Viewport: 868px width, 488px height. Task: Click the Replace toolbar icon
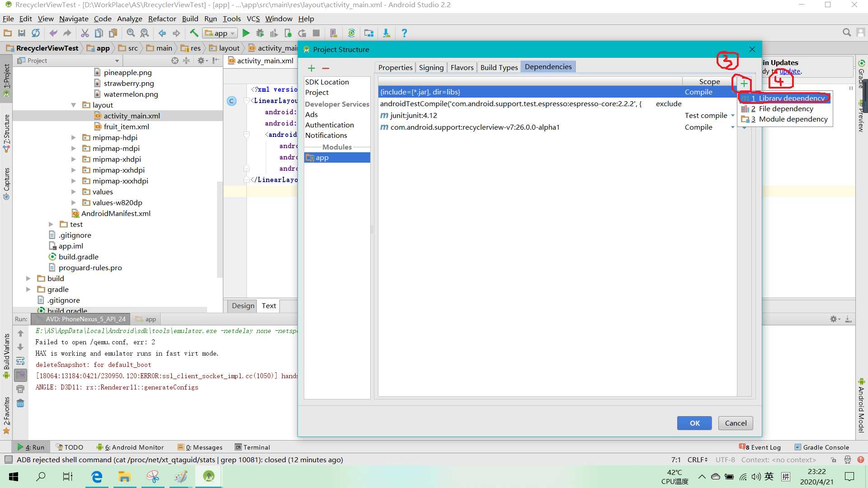[x=145, y=33]
